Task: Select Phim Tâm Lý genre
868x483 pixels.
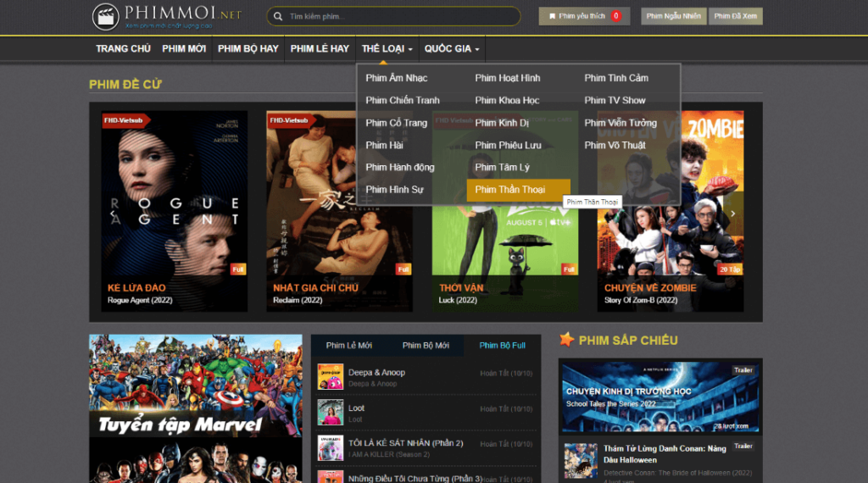Action: pyautogui.click(x=502, y=167)
